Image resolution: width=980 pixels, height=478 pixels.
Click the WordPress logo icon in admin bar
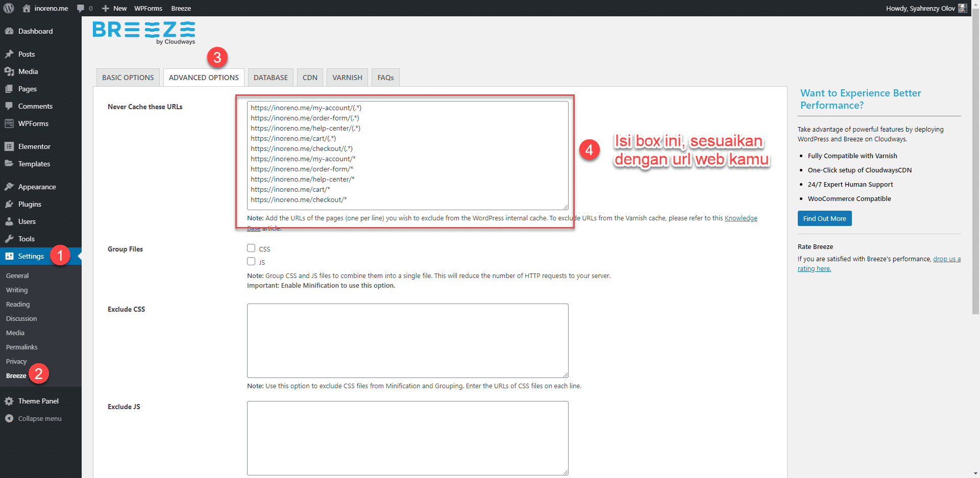[9, 8]
